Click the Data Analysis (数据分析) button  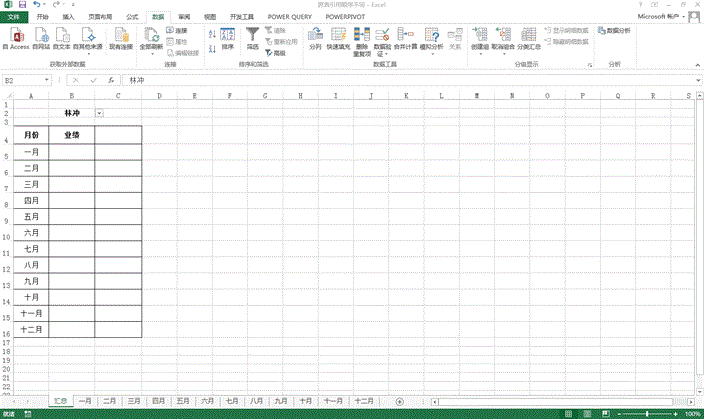pos(614,31)
